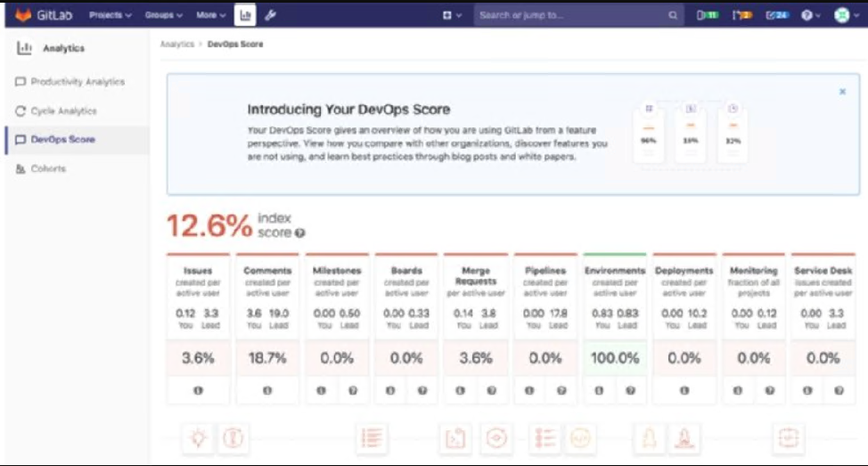Open Admin Area via wrench icon
Screen dimensions: 868x466
[270, 15]
